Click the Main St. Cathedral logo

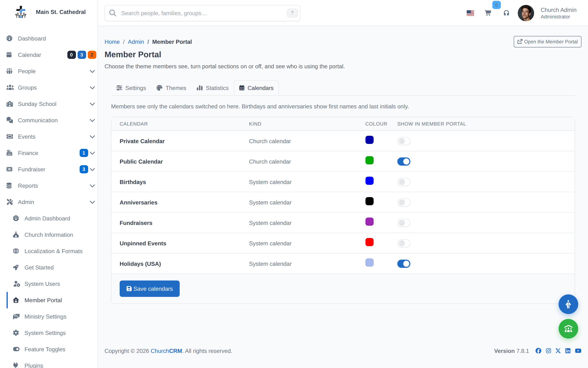point(21,12)
